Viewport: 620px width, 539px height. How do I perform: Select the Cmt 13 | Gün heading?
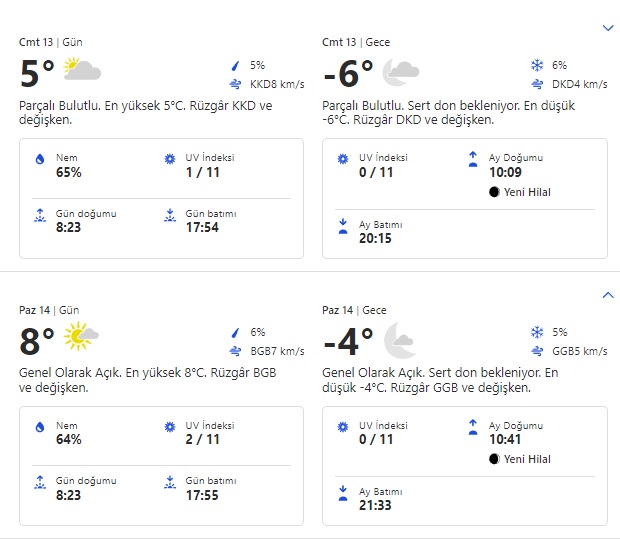coord(51,42)
